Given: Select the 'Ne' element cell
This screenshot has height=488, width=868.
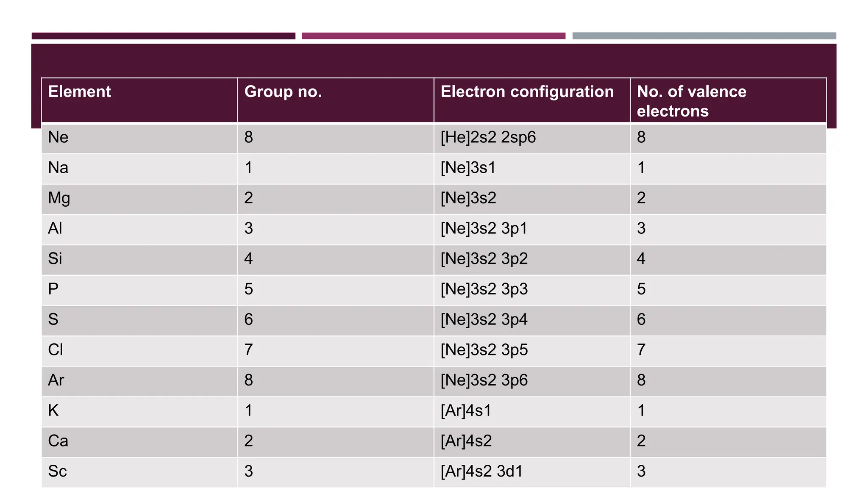Looking at the screenshot, I should coord(58,137).
